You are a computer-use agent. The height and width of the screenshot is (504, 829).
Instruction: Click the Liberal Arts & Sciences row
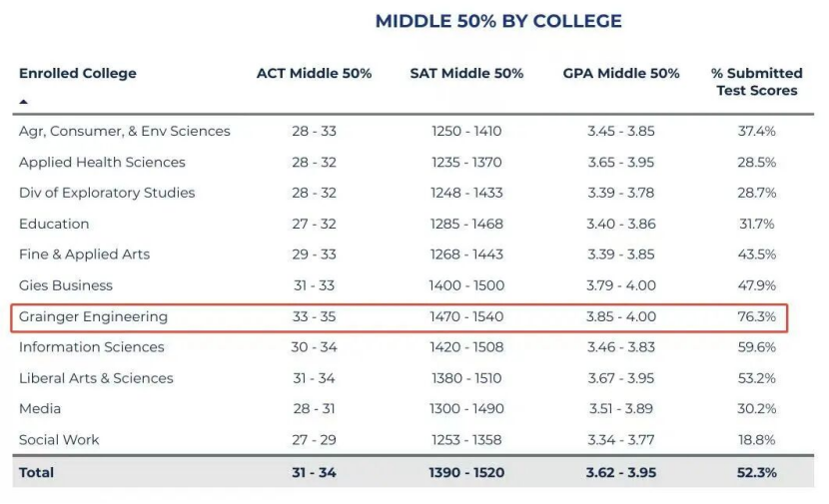[96, 378]
